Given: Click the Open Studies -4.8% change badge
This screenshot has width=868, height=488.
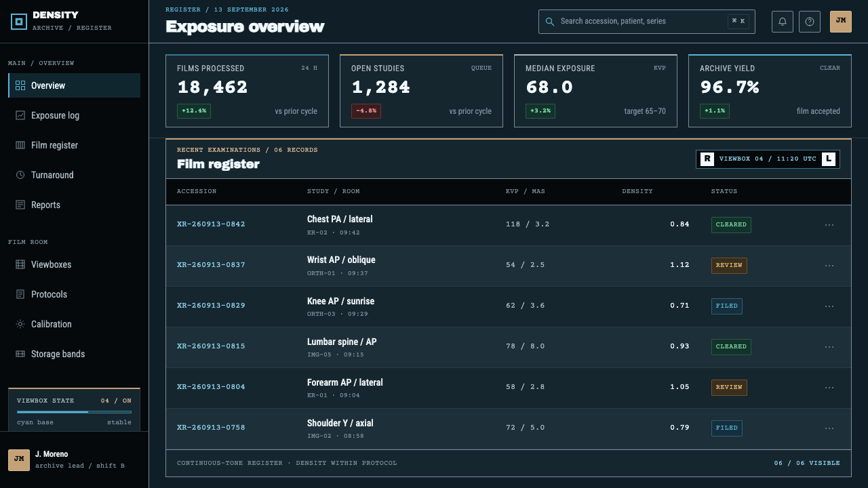Looking at the screenshot, I should (x=366, y=110).
